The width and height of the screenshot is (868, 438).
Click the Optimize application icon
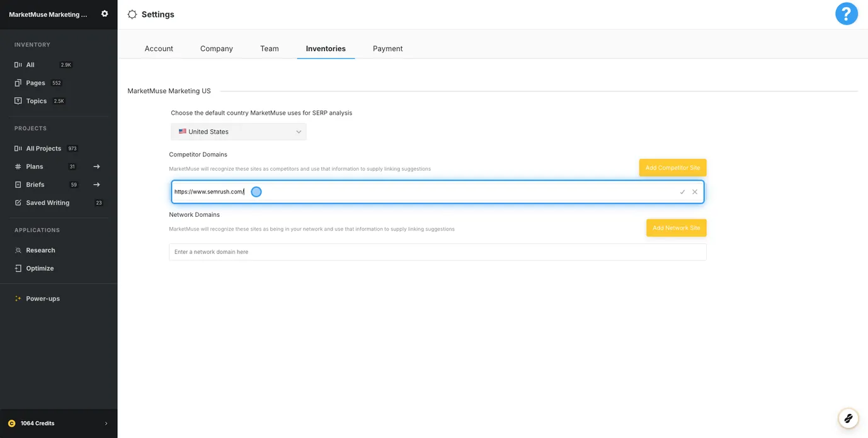point(18,268)
